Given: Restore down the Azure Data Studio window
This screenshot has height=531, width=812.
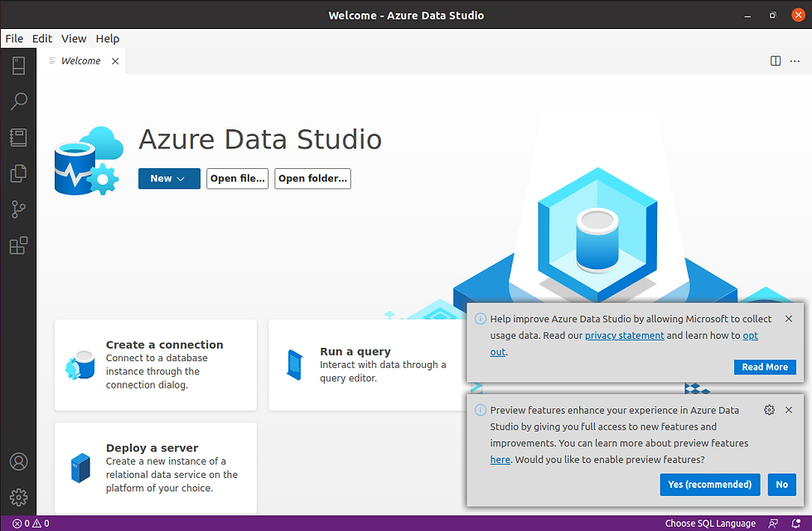Looking at the screenshot, I should pos(772,16).
